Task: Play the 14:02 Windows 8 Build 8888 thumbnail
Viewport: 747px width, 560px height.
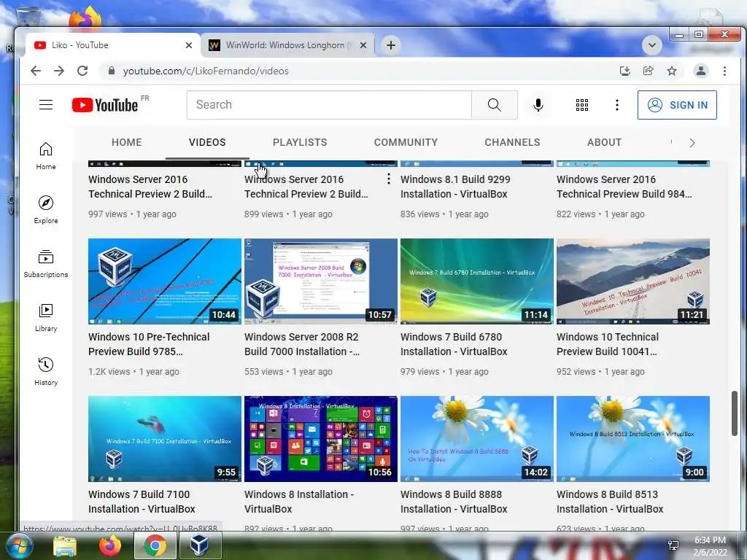Action: [477, 439]
